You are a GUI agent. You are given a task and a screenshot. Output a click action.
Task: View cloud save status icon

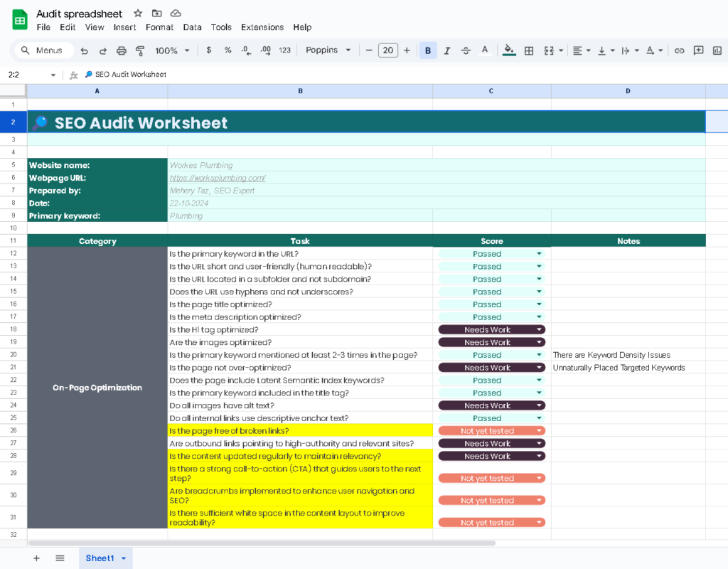click(176, 13)
